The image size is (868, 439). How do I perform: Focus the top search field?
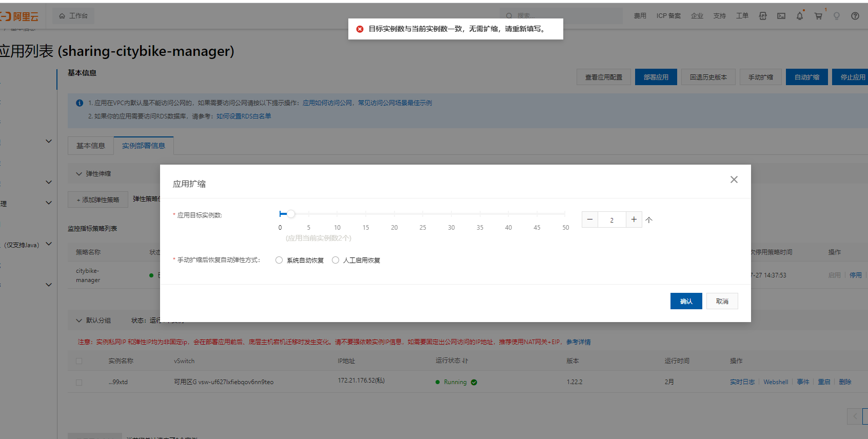tap(562, 16)
